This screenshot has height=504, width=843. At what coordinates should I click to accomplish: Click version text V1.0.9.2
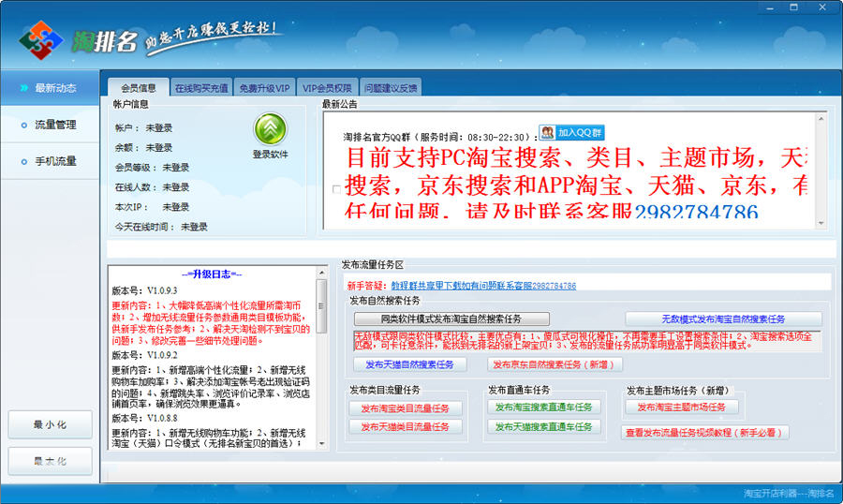pyautogui.click(x=162, y=355)
